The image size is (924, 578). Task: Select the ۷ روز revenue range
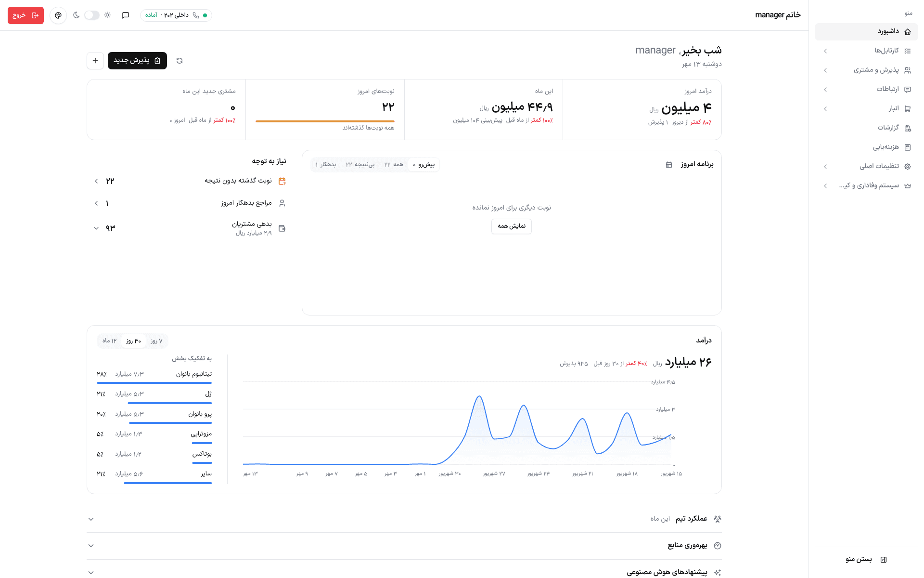(156, 341)
